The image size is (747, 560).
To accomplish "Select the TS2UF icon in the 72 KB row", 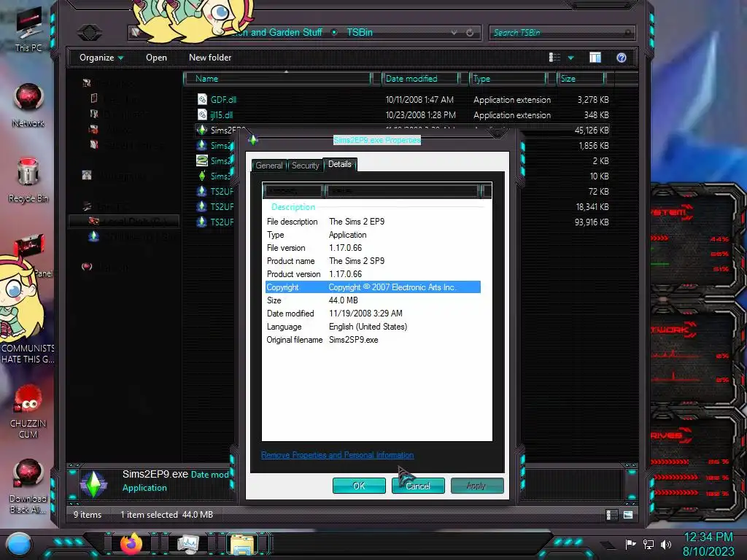I will [x=202, y=192].
